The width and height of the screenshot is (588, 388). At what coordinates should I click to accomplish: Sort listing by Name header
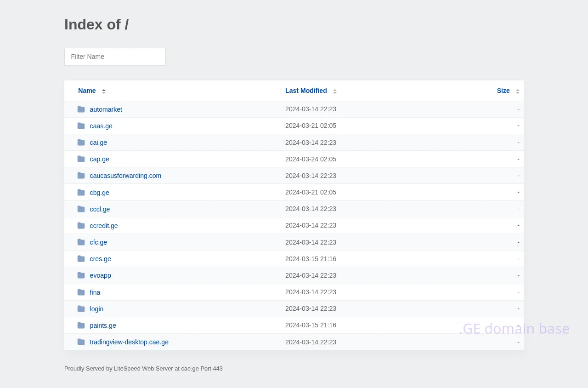tap(87, 91)
